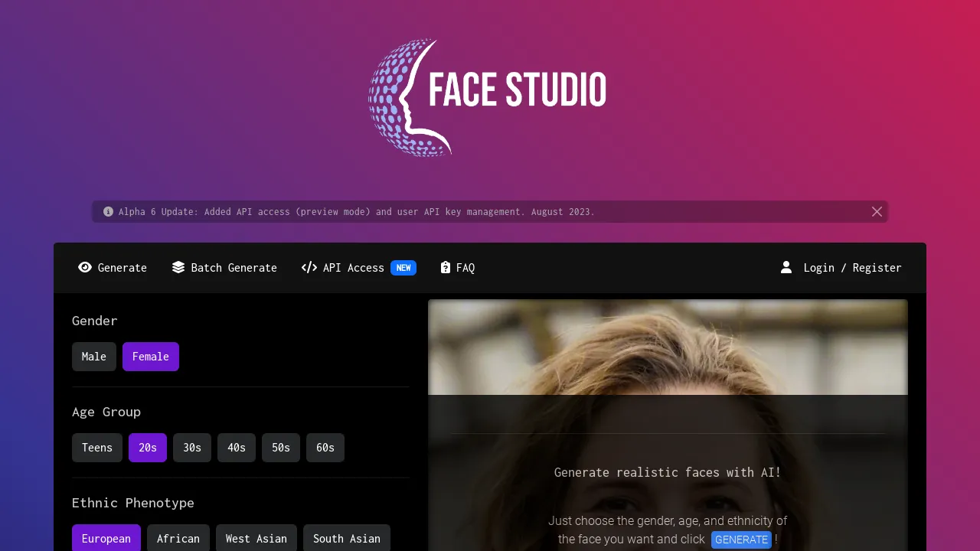Select the eye icon on the Generate tab
Screen dimensions: 980x551
click(85, 267)
